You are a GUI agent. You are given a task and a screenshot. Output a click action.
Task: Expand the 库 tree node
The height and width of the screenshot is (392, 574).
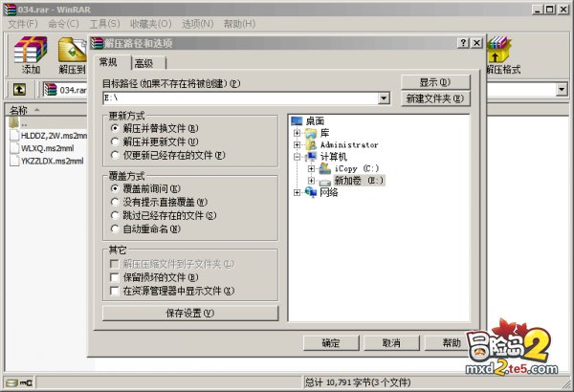coord(297,133)
